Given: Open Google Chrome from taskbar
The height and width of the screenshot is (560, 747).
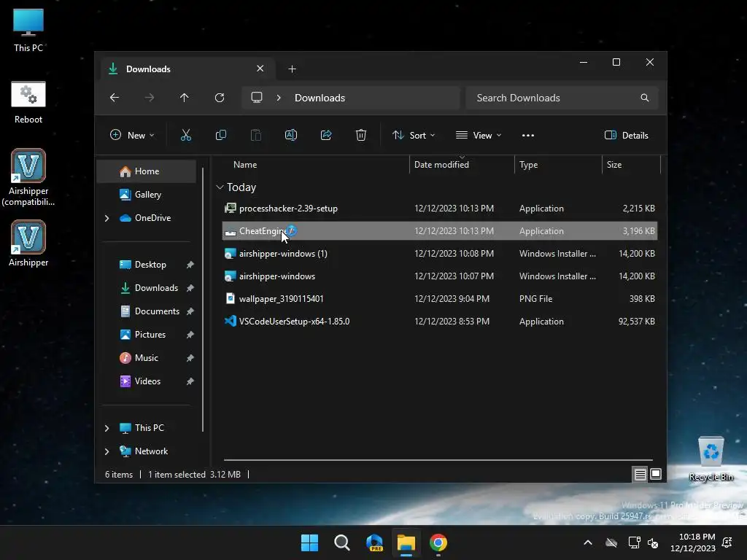Looking at the screenshot, I should coord(438,542).
